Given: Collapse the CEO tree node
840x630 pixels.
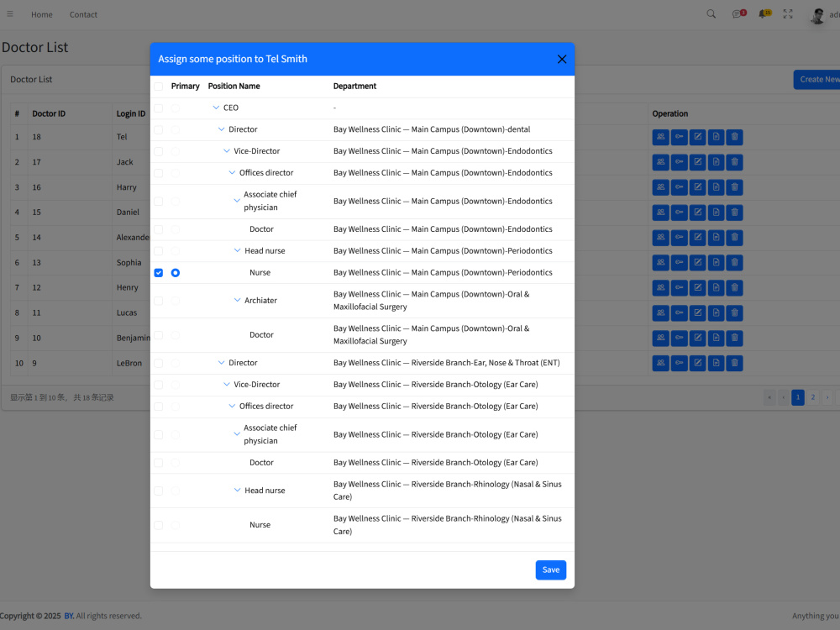Looking at the screenshot, I should [216, 108].
